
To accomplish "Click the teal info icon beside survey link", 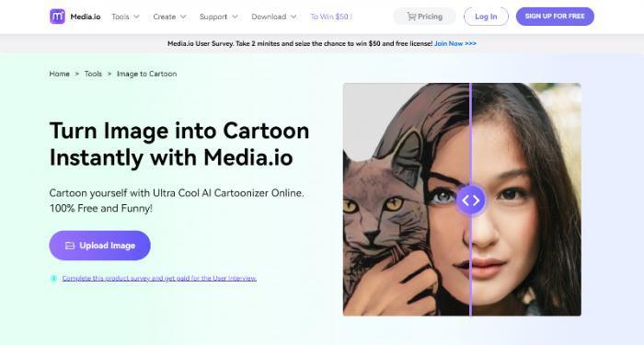I will tap(53, 279).
